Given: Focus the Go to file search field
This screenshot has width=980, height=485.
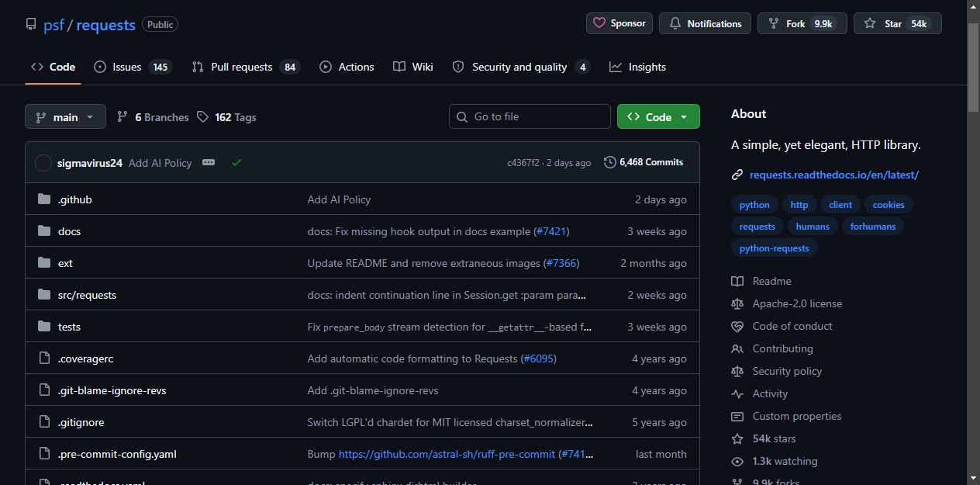Looking at the screenshot, I should point(530,116).
